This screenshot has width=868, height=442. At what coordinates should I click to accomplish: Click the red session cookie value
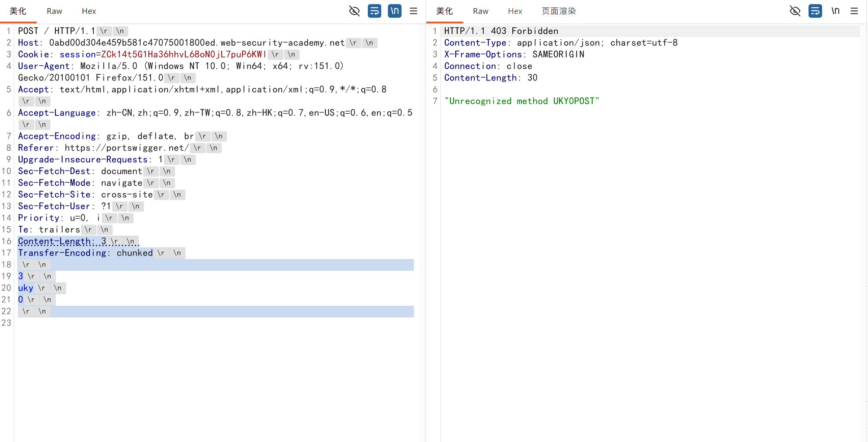click(x=183, y=54)
